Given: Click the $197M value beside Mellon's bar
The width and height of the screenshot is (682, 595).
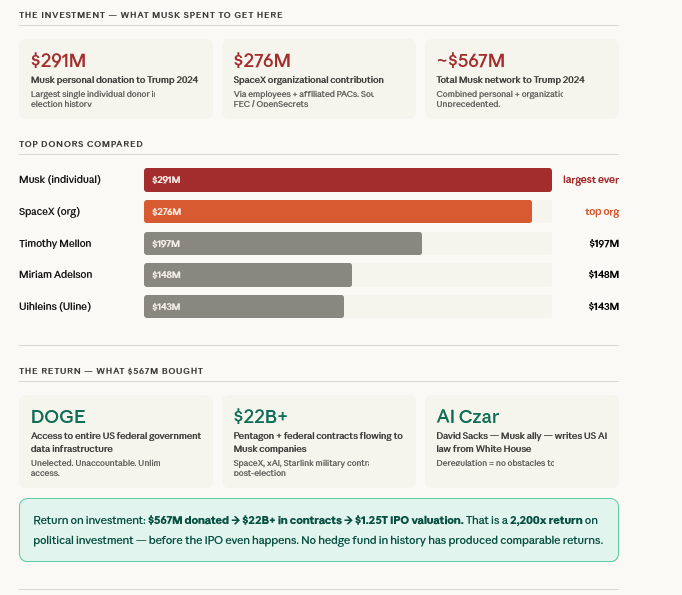Looking at the screenshot, I should point(604,244).
